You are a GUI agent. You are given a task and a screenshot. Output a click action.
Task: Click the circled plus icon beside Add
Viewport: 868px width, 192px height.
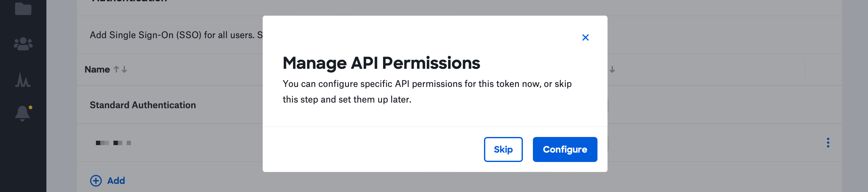[96, 180]
